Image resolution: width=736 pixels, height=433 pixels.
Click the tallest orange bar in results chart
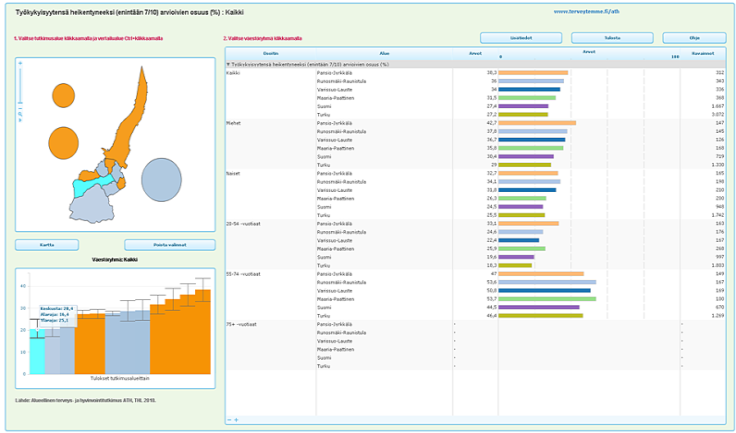click(203, 332)
